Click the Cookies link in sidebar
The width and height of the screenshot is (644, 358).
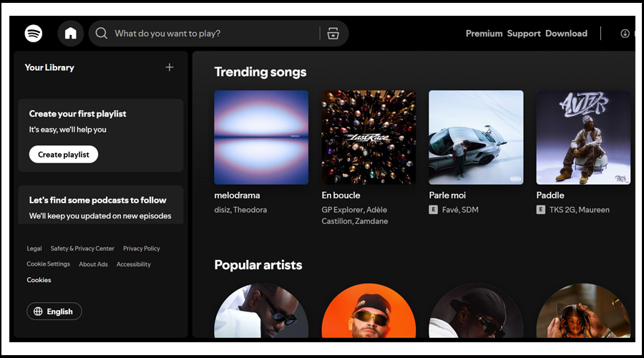tap(39, 280)
